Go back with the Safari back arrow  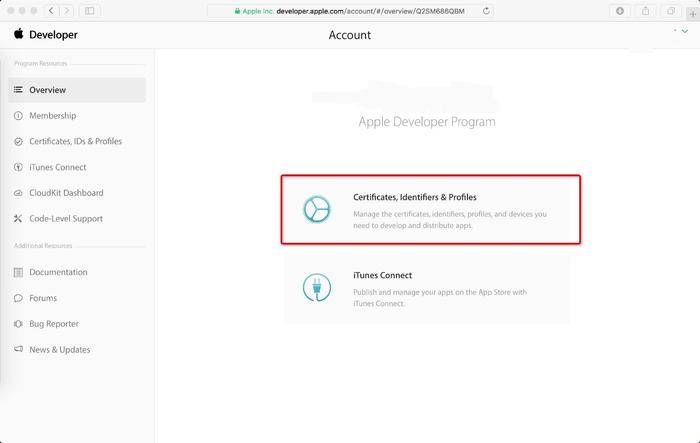coord(53,10)
